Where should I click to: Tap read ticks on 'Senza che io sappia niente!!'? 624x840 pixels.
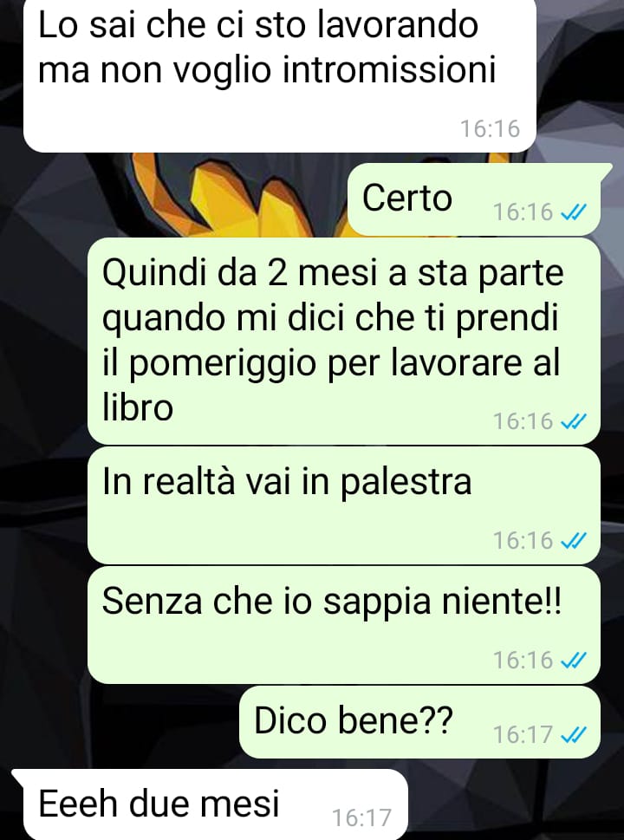(x=573, y=661)
